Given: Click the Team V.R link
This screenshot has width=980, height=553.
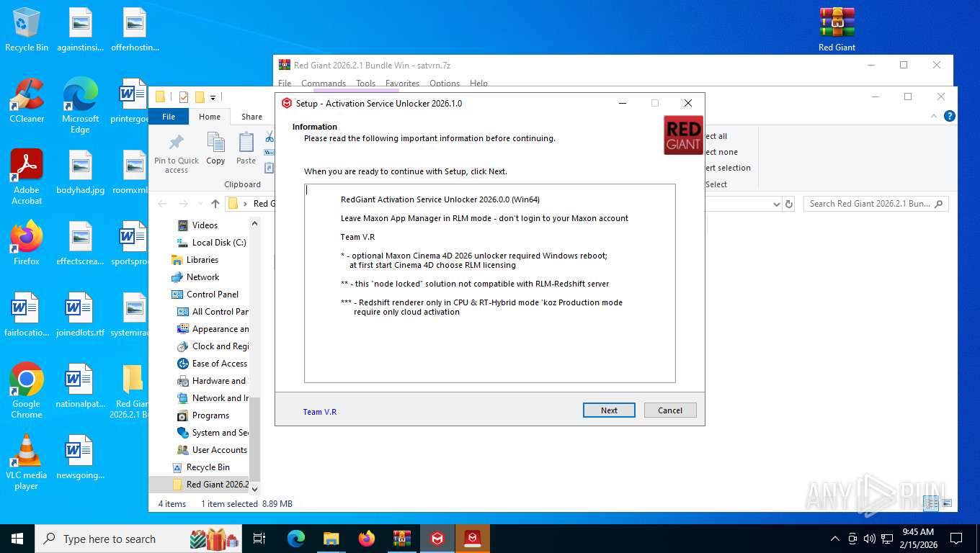Looking at the screenshot, I should click(x=320, y=412).
